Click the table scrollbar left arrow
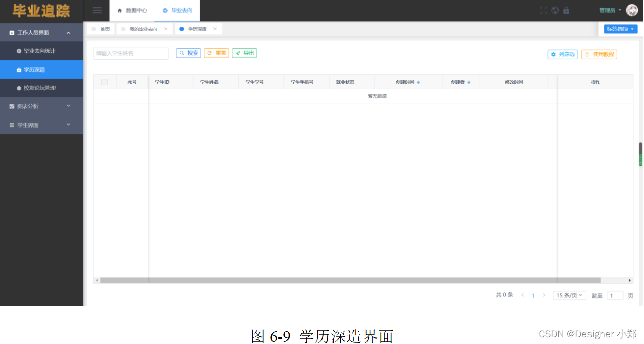644x344 pixels. (97, 280)
